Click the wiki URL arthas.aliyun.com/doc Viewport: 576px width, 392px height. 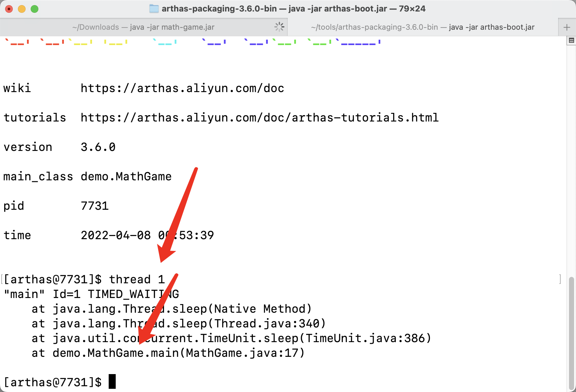[183, 88]
